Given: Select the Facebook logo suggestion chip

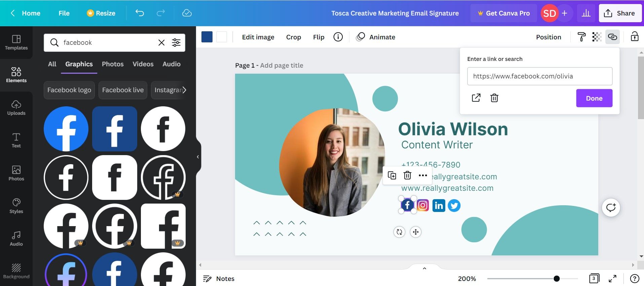Looking at the screenshot, I should 69,90.
